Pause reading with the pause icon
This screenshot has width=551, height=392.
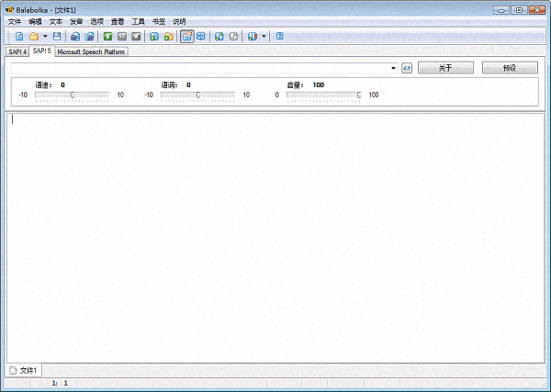(122, 36)
